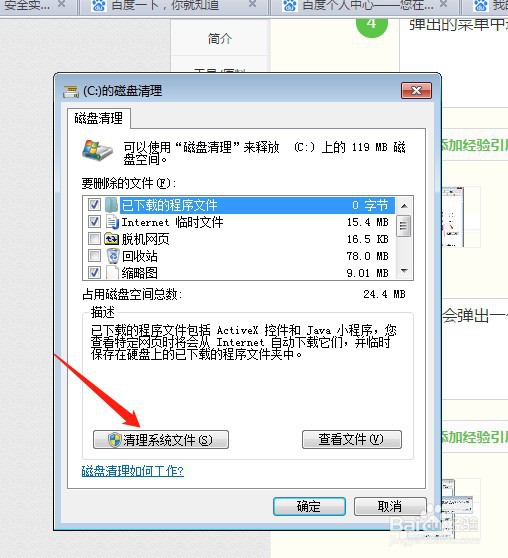
Task: Click the 已下载的程序文件 folder icon
Action: [x=111, y=205]
